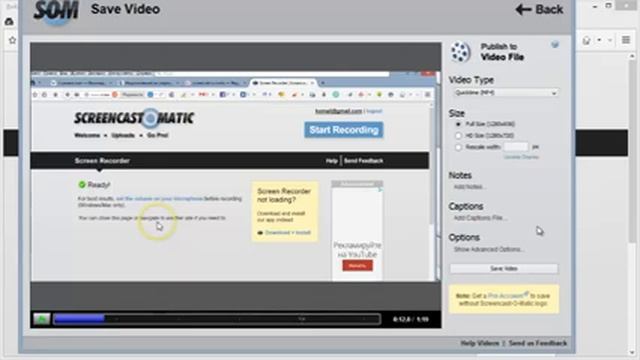Click the Save Video button
Image resolution: width=640 pixels, height=360 pixels.
504,269
